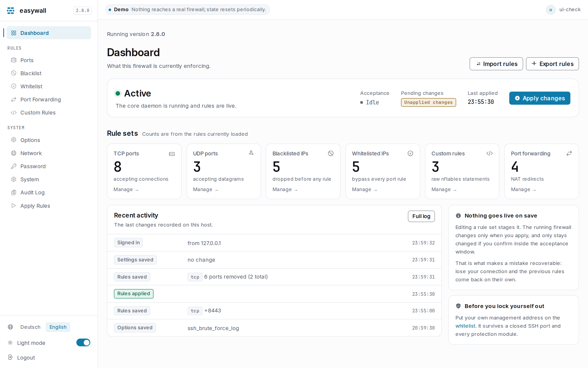Open the Custom Rules page
This screenshot has width=588, height=368.
click(x=49, y=113)
